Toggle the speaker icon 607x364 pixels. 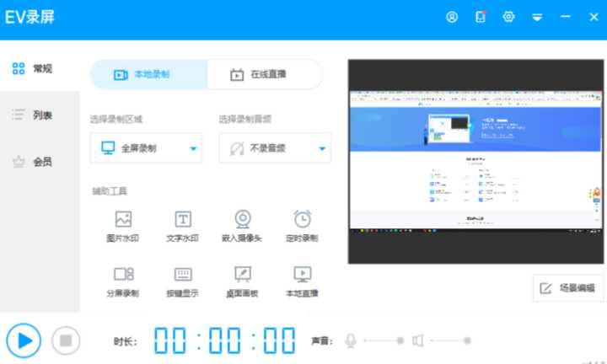417,340
